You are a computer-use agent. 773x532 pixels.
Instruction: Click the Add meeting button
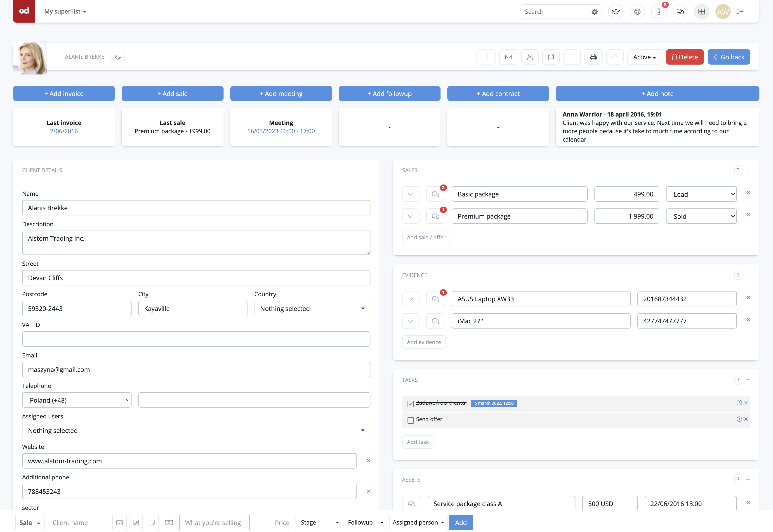(281, 94)
